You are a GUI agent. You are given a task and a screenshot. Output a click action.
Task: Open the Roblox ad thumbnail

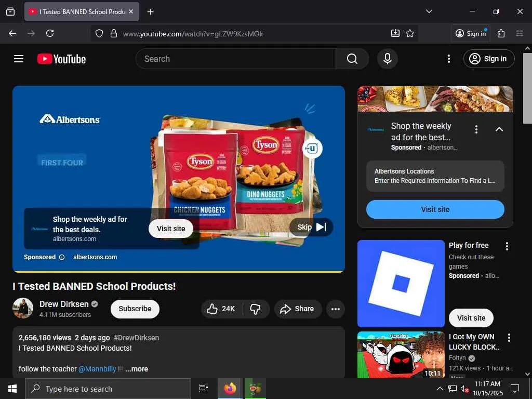401,284
